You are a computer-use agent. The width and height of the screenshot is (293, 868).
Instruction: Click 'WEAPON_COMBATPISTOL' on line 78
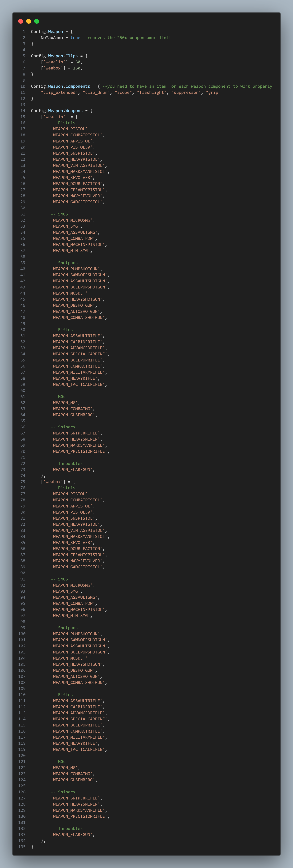76,500
